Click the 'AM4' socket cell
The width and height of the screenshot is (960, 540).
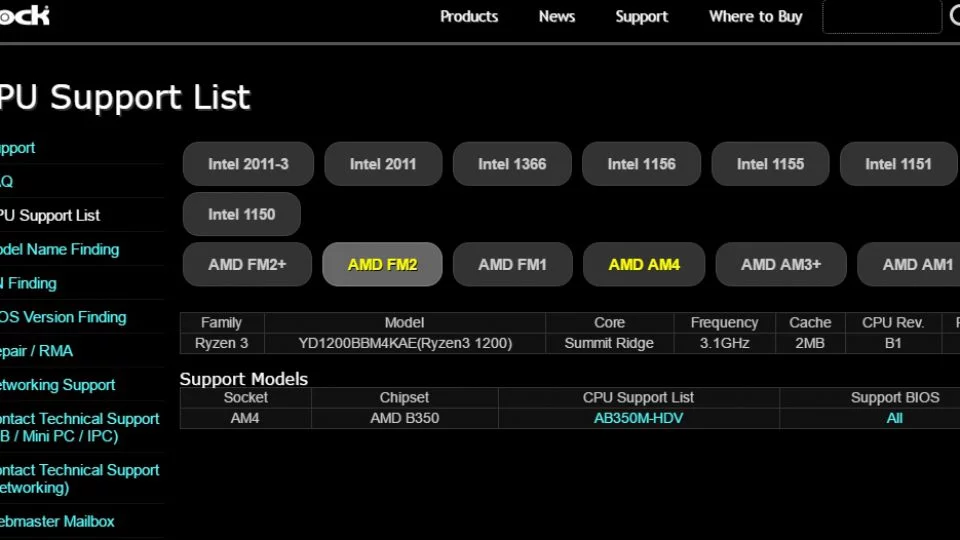tap(245, 418)
